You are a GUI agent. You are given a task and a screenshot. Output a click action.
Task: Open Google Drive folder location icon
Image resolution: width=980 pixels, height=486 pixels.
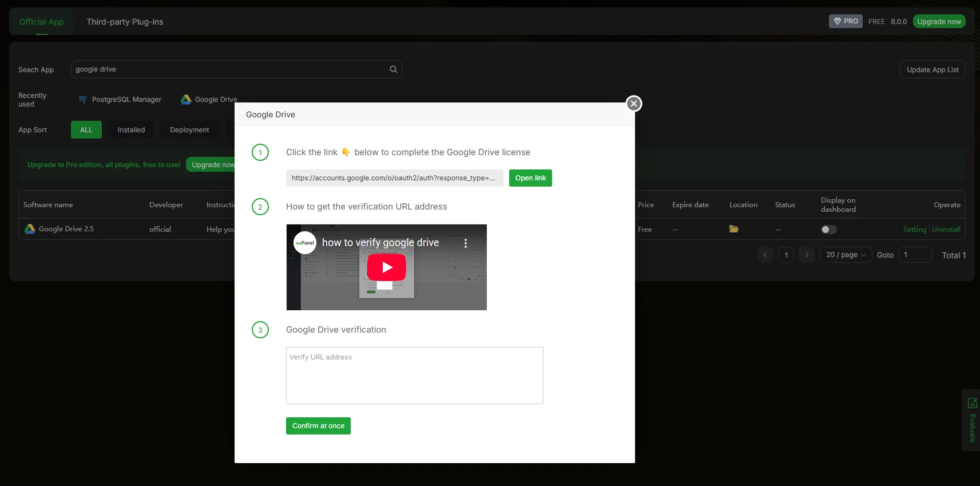point(733,229)
